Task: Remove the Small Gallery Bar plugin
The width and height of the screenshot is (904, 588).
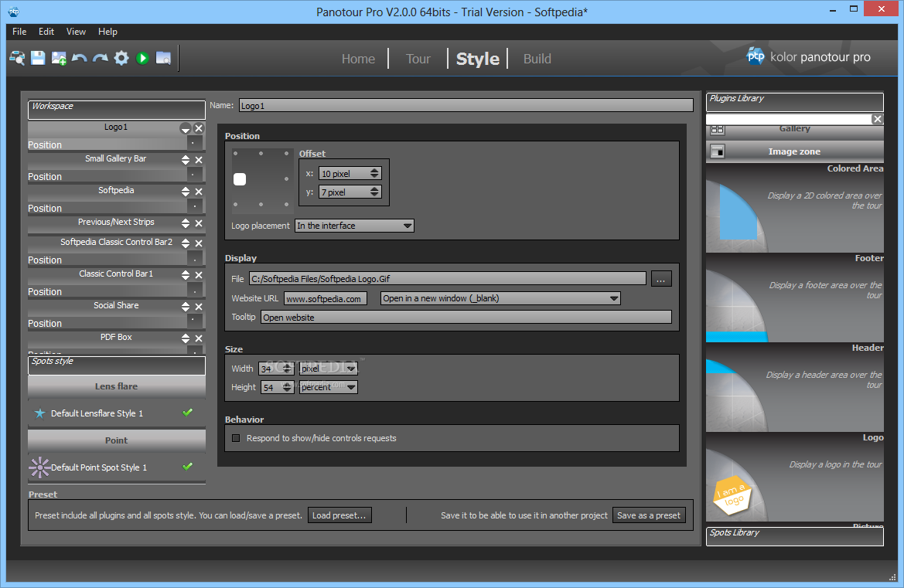Action: coord(198,160)
